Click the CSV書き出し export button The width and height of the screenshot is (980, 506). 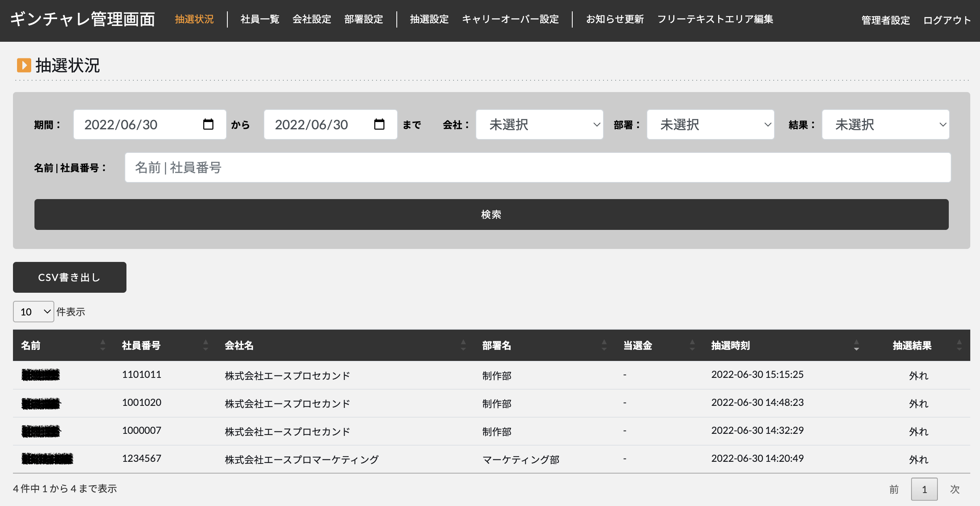70,277
